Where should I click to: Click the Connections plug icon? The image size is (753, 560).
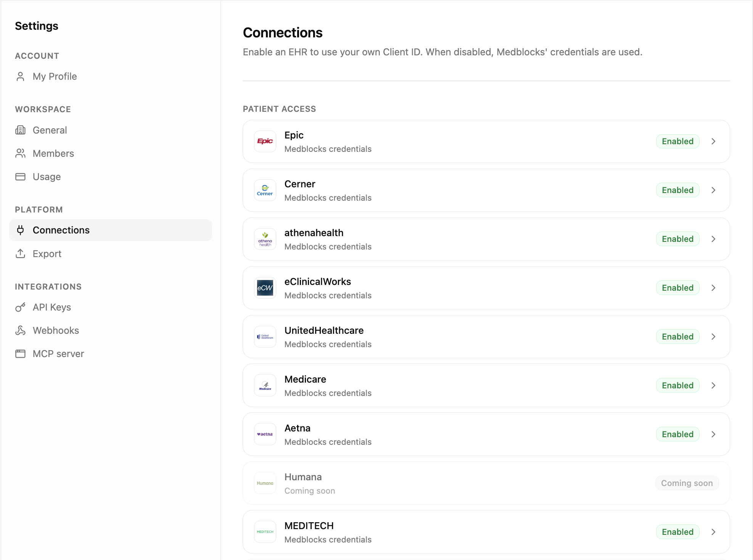[x=20, y=230]
